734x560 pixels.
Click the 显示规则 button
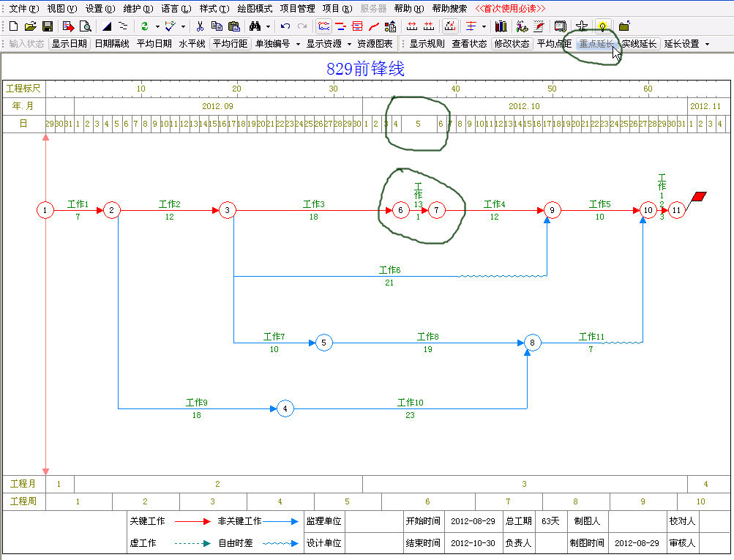pyautogui.click(x=427, y=43)
